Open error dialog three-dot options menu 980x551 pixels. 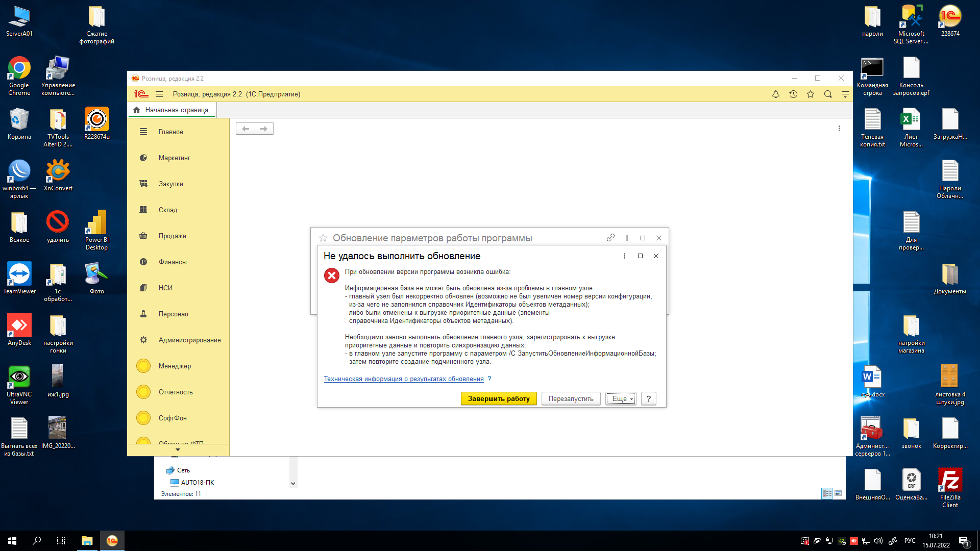pos(624,256)
